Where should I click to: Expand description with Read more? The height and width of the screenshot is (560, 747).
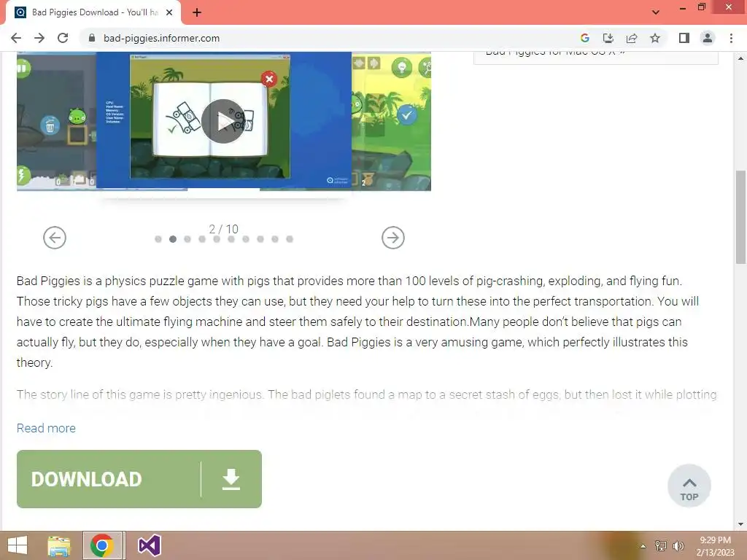point(46,428)
